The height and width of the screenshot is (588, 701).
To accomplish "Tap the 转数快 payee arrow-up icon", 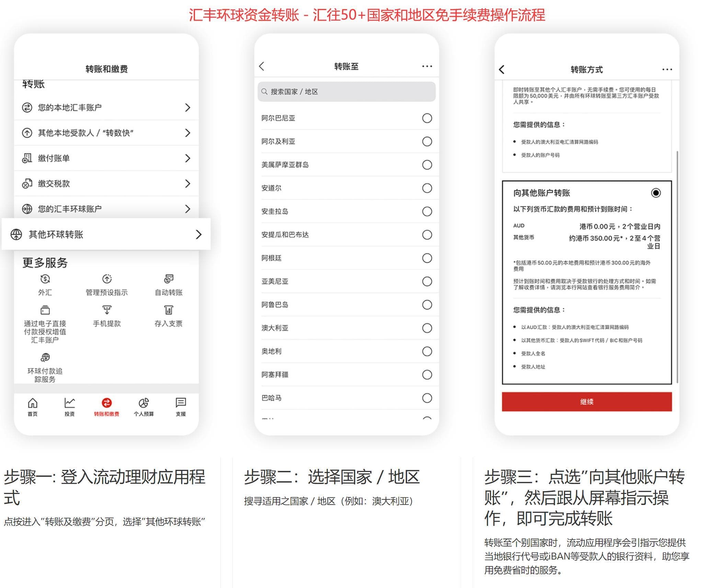I will pyautogui.click(x=27, y=133).
